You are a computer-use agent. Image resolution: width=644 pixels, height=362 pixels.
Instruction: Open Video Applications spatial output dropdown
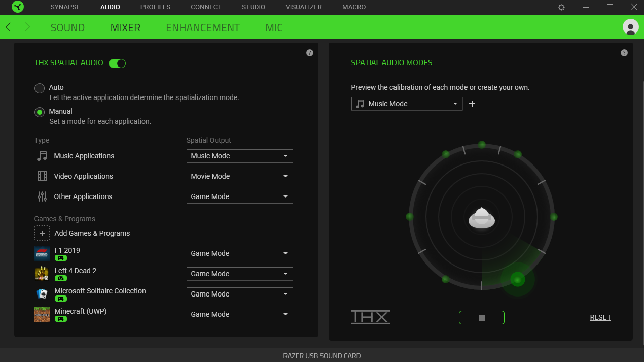click(239, 176)
